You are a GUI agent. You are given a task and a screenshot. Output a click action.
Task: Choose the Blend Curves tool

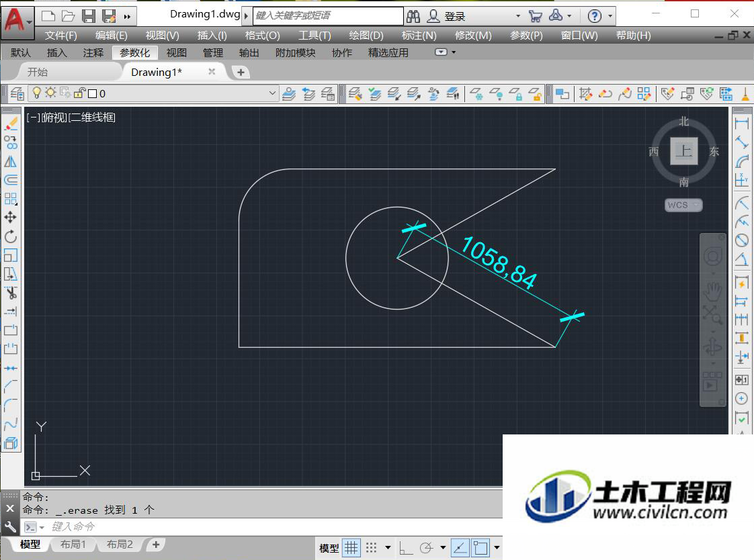[11, 424]
